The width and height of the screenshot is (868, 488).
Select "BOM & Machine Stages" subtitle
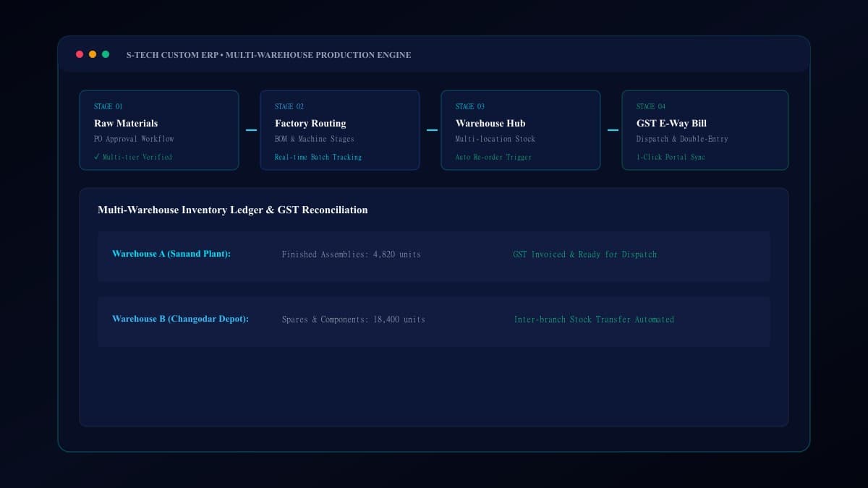click(315, 139)
